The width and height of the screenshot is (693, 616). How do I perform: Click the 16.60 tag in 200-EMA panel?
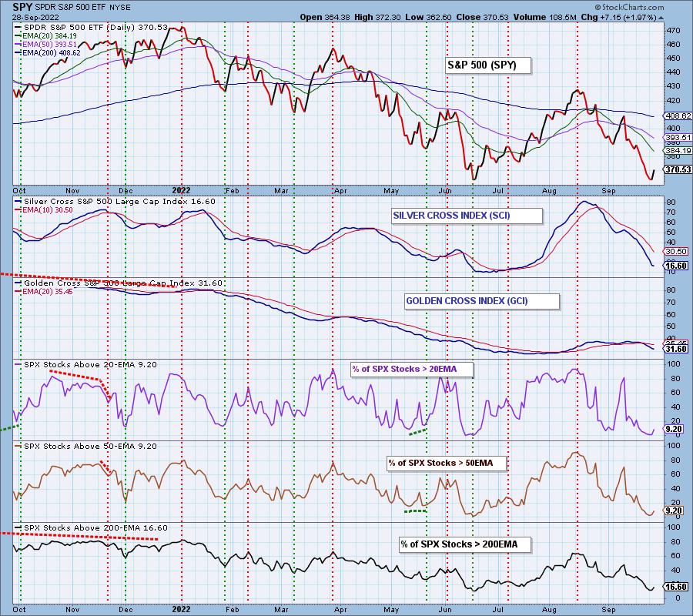coord(676,587)
